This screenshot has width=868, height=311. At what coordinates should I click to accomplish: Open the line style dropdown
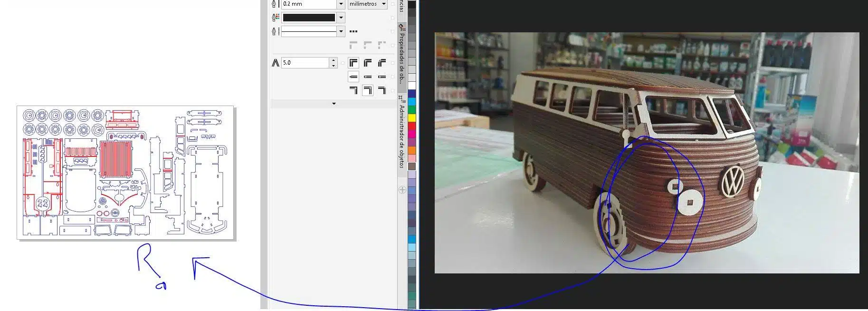(x=341, y=31)
